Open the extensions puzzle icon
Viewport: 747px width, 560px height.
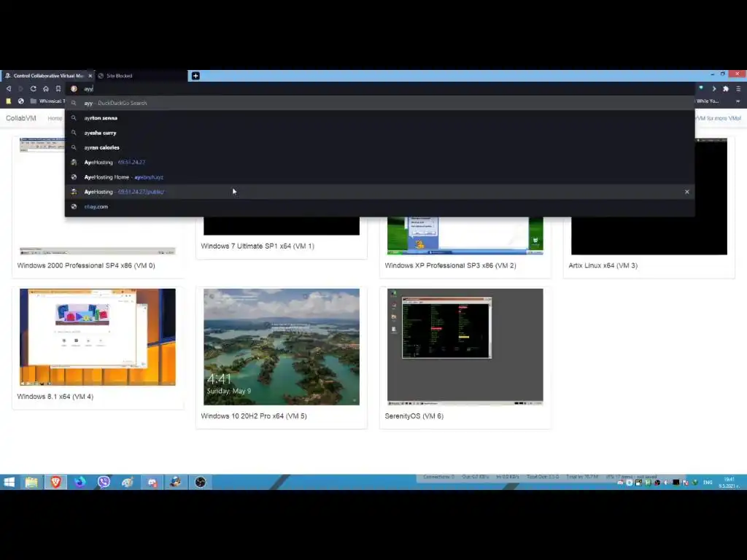[726, 88]
